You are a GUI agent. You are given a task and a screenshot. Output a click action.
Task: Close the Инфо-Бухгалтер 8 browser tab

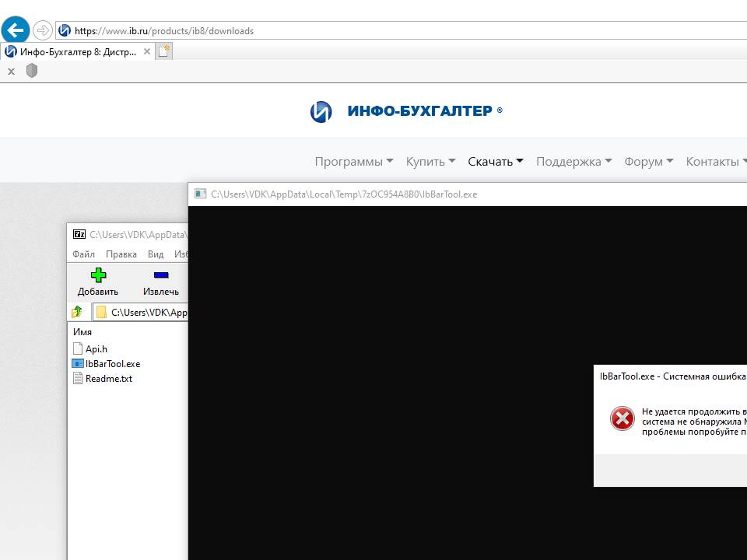point(147,51)
